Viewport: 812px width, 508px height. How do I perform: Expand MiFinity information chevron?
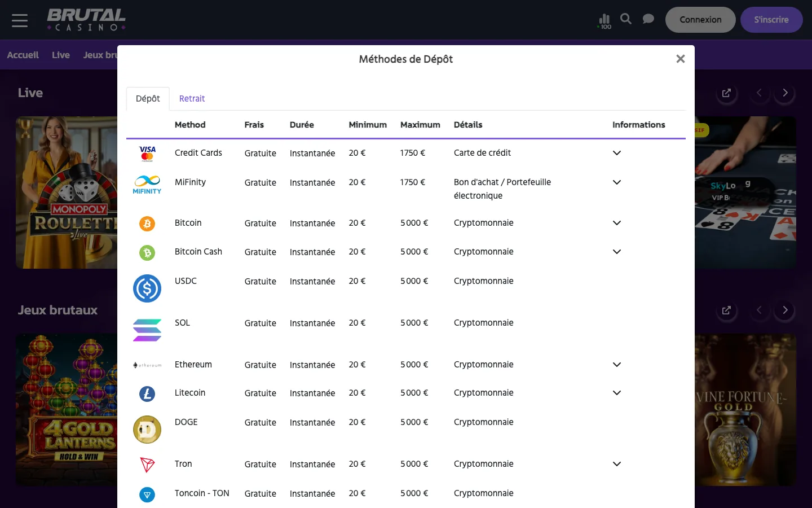617,182
